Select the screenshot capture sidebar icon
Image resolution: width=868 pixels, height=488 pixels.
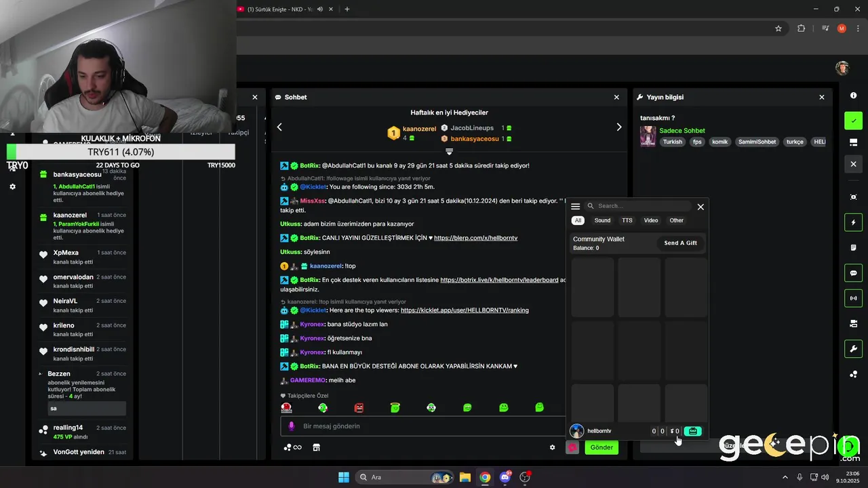coord(853,197)
